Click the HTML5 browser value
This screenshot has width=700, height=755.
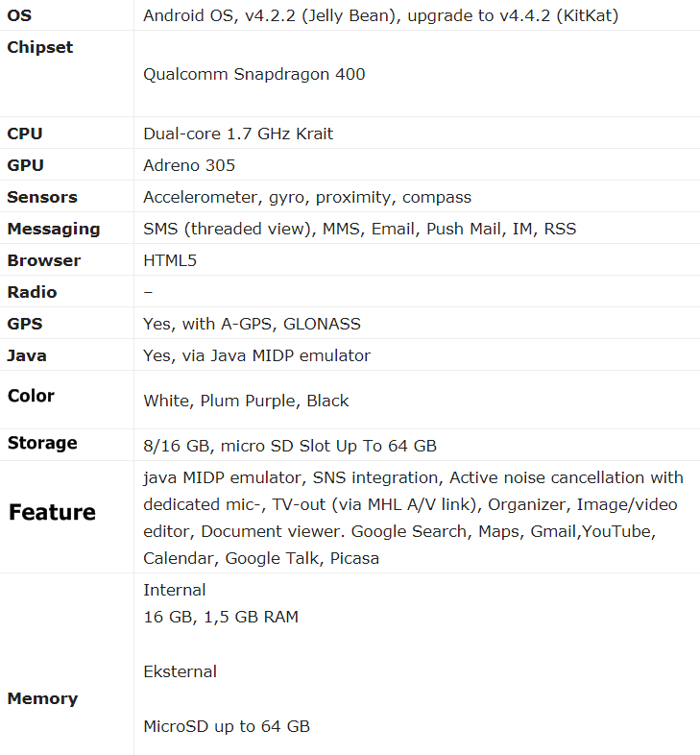pos(170,260)
